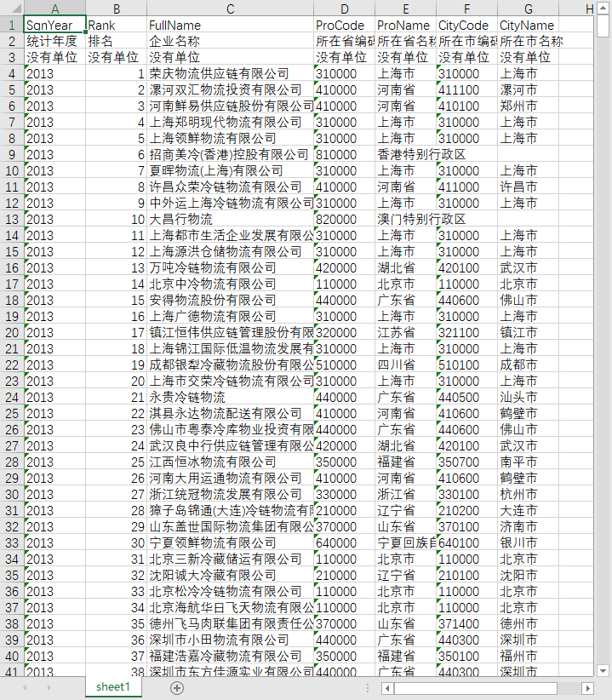The height and width of the screenshot is (700, 612).
Task: Select the 810000 province code cell
Action: [x=345, y=154]
